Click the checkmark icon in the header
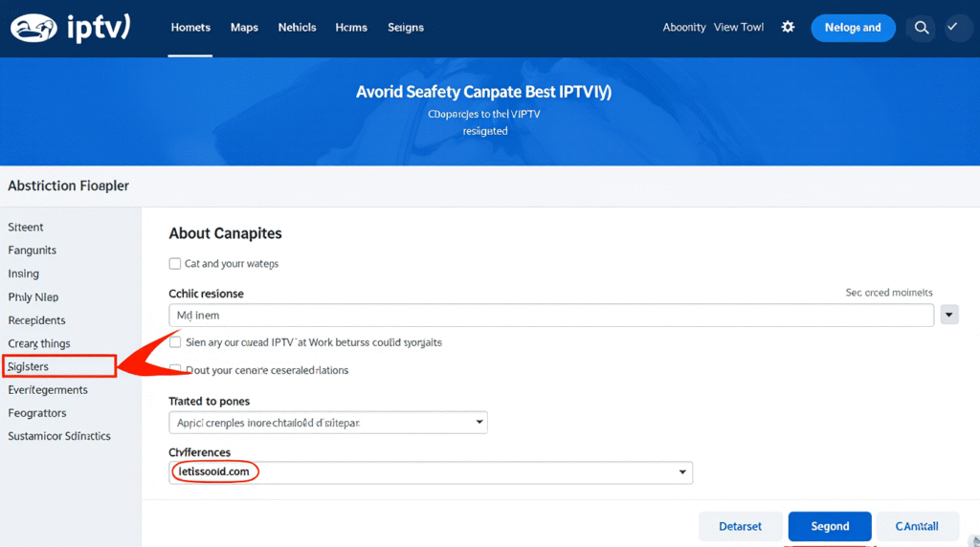980x547 pixels. point(952,27)
